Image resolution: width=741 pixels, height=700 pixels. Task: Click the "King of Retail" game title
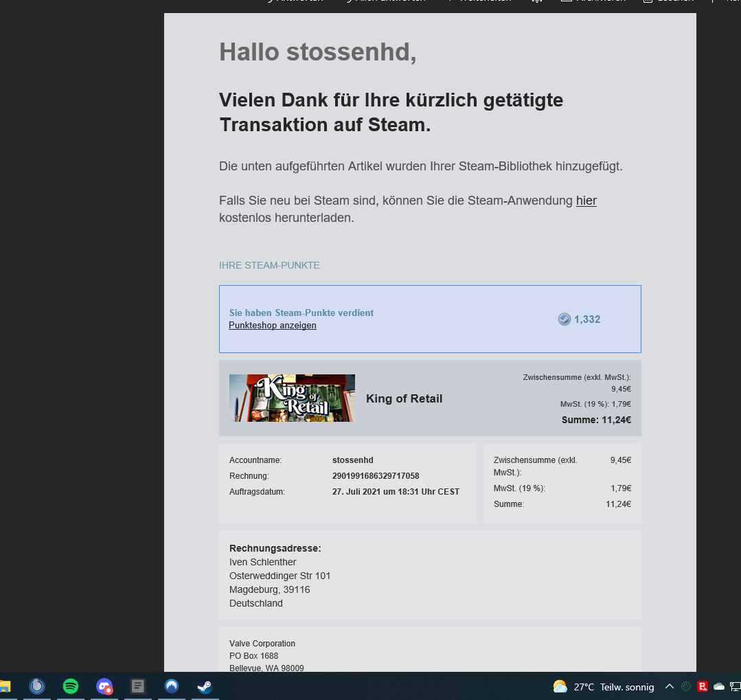(404, 398)
